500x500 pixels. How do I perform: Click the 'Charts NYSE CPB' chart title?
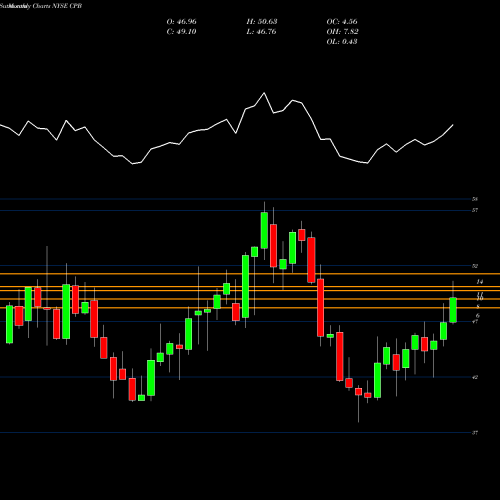(57, 6)
